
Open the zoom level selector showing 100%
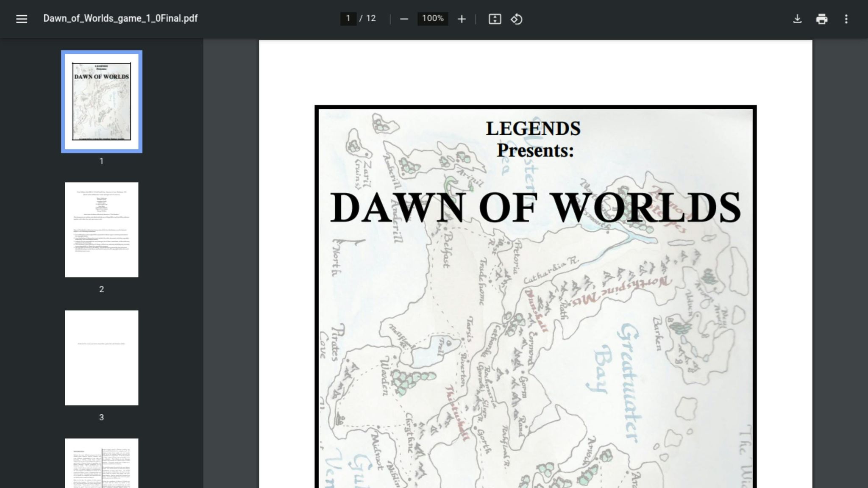tap(432, 19)
